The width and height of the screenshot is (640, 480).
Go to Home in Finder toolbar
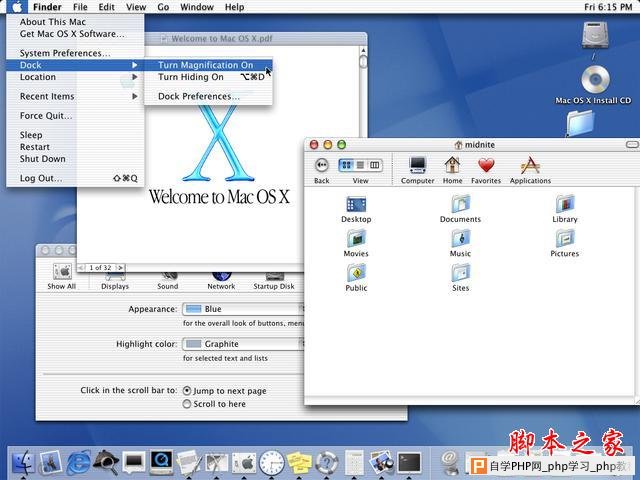point(452,170)
